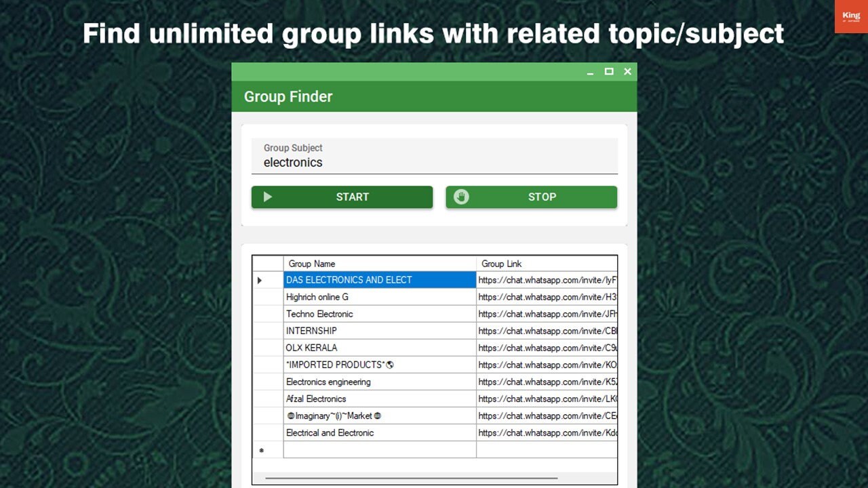The height and width of the screenshot is (488, 868).
Task: Select the Electrical and Electronic group cell
Action: point(380,432)
